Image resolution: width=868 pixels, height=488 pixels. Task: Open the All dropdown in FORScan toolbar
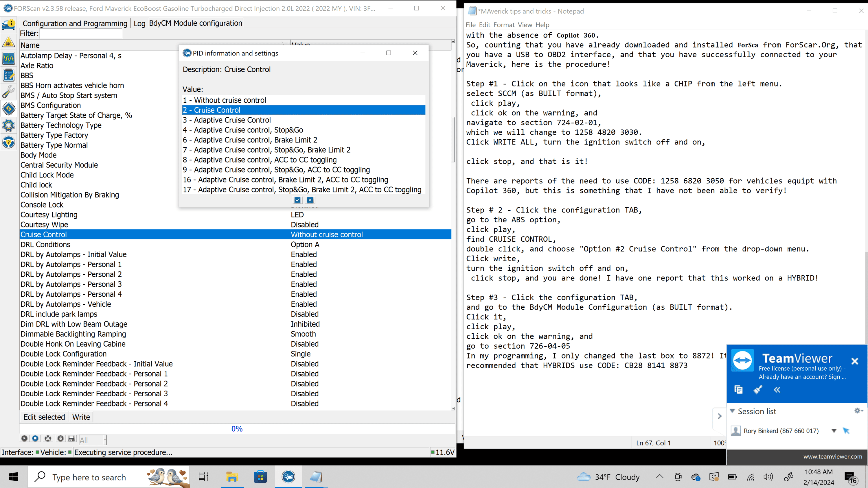(x=93, y=440)
